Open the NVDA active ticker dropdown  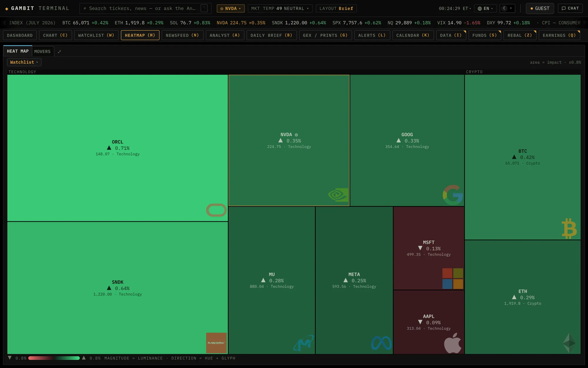coord(230,9)
